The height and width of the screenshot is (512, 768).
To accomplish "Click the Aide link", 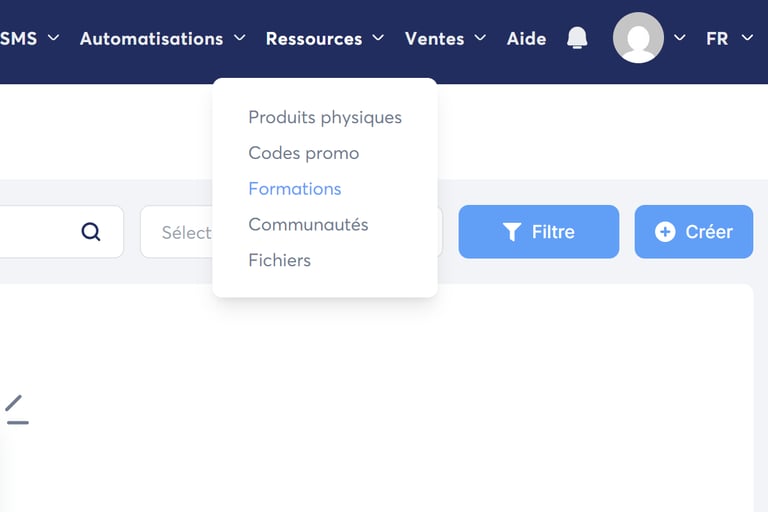I will 526,38.
